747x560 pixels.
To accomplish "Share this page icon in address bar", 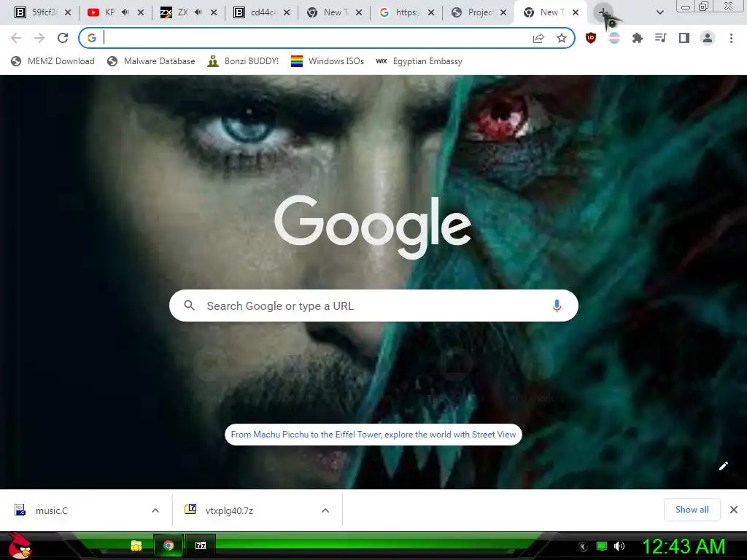I will click(x=538, y=38).
